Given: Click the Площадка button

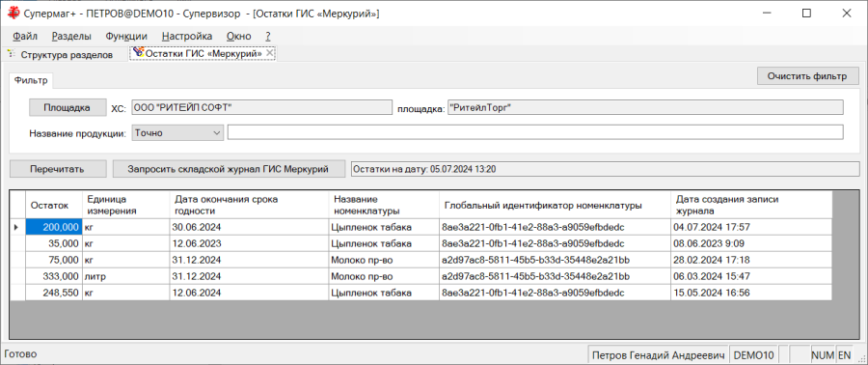Looking at the screenshot, I should tap(67, 107).
